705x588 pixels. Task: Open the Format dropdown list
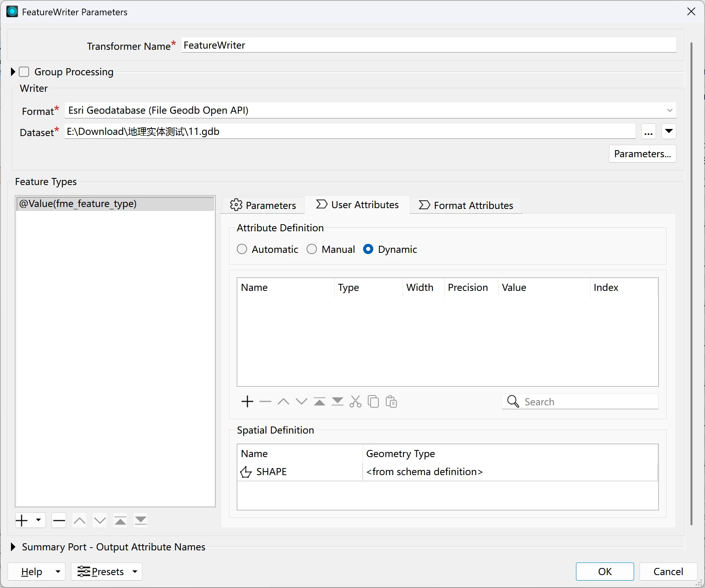(x=670, y=111)
